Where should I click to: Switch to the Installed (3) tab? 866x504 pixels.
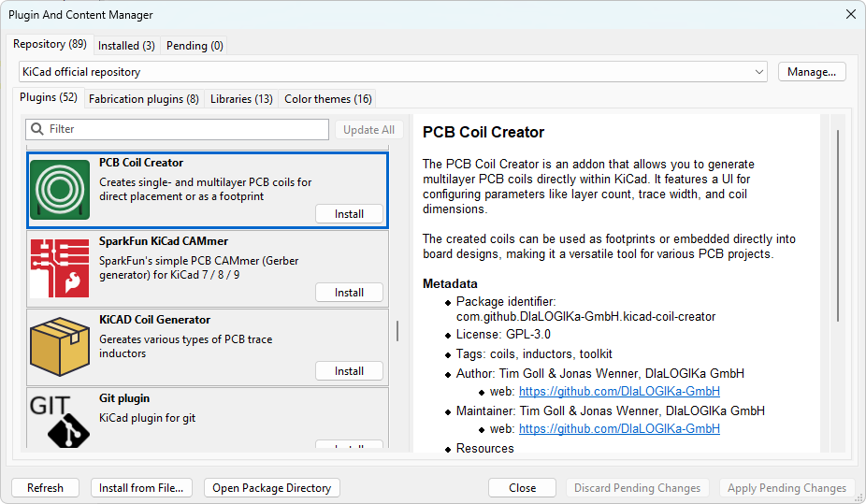(x=126, y=46)
